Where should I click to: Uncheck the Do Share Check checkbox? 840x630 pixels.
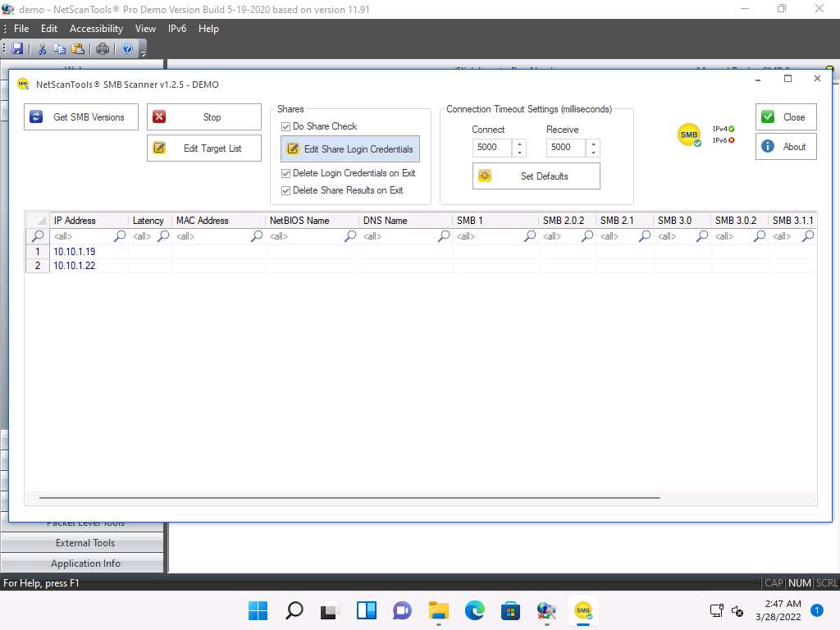click(286, 126)
